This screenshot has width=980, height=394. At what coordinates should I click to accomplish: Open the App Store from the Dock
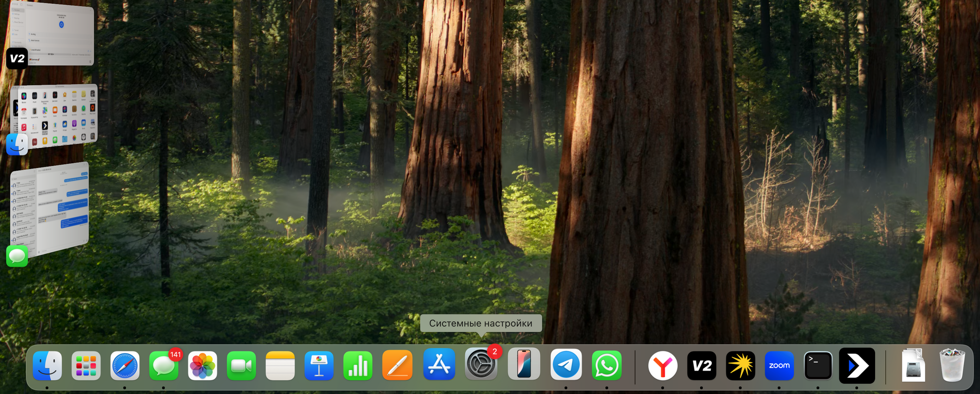[x=439, y=365]
